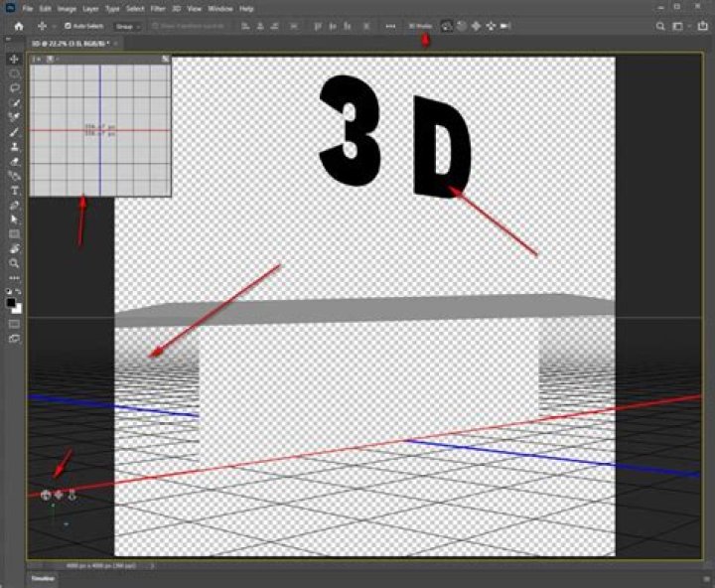Click the 3D video camera mode icon

(x=505, y=26)
